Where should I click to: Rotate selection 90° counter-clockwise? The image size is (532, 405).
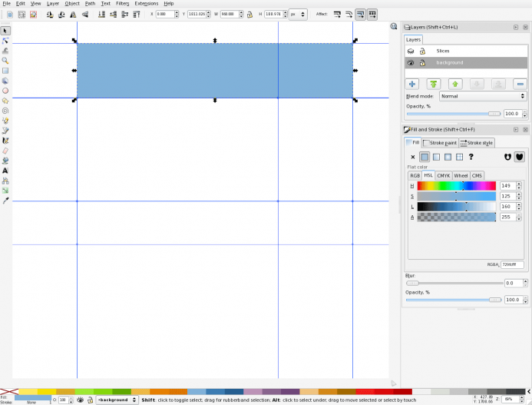pyautogui.click(x=50, y=15)
